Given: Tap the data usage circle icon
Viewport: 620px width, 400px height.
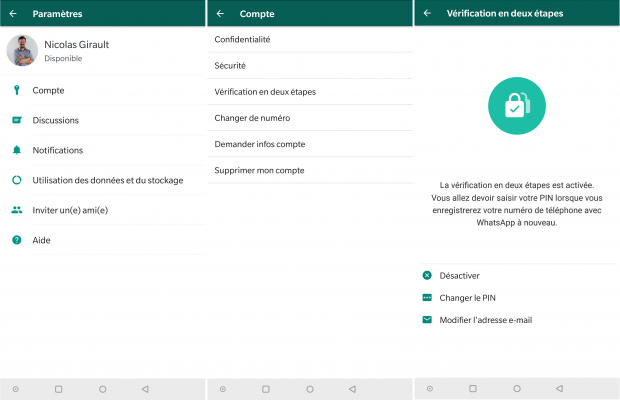Looking at the screenshot, I should coord(16,180).
